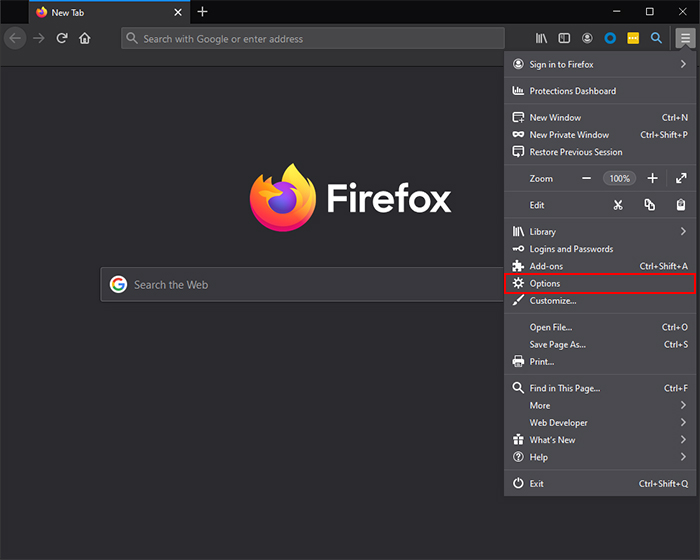700x560 pixels.
Task: Expand the More submenu
Action: coord(600,405)
